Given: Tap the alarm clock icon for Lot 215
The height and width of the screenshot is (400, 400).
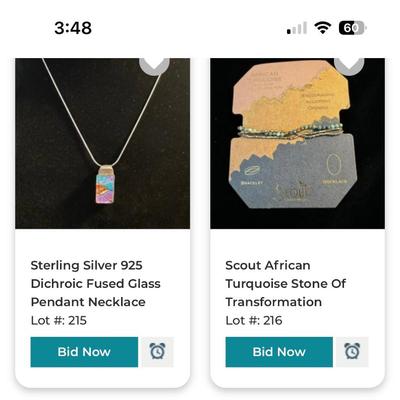Looking at the screenshot, I should point(157,352).
